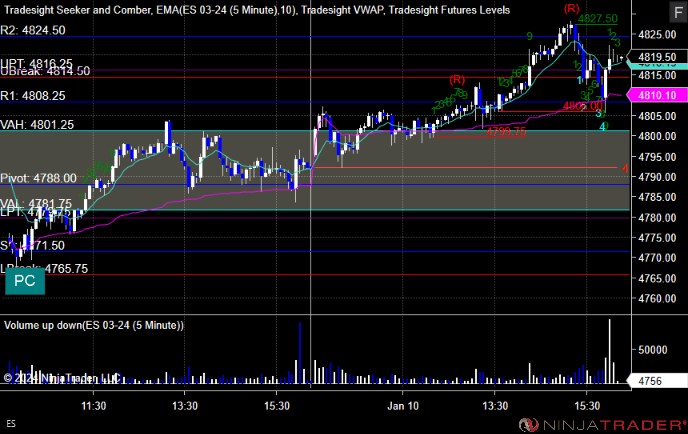Select the UBreak: 4814.50 label
Image resolution: width=688 pixels, height=434 pixels.
tap(45, 72)
